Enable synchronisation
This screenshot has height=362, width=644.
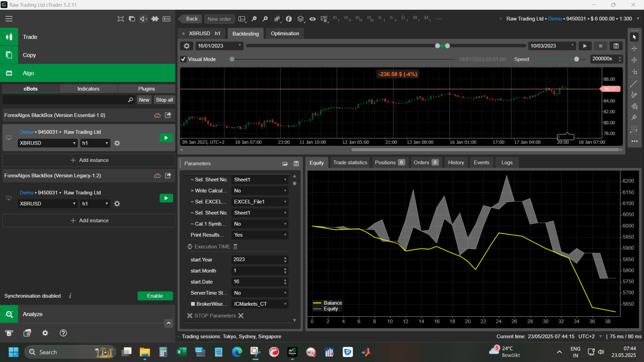pyautogui.click(x=155, y=296)
